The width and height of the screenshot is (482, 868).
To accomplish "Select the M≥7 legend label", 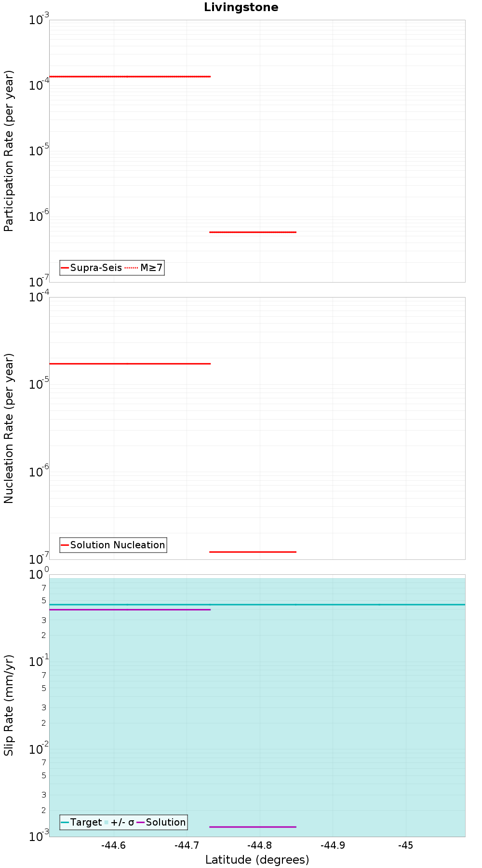I will 151,268.
